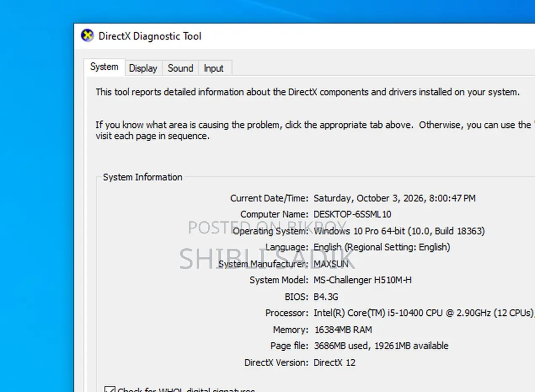Image resolution: width=535 pixels, height=392 pixels.
Task: Click the DirectX 12 version value
Action: tap(334, 362)
